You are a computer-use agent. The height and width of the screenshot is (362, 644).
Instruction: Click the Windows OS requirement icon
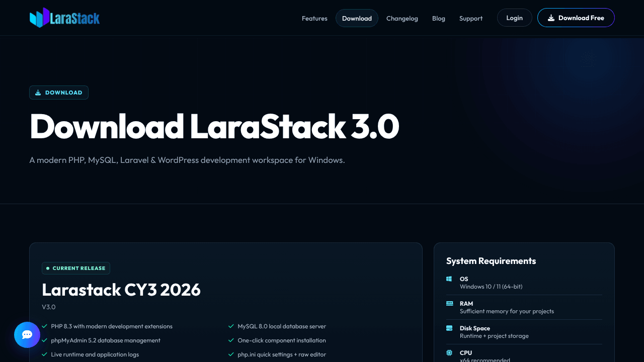449,279
